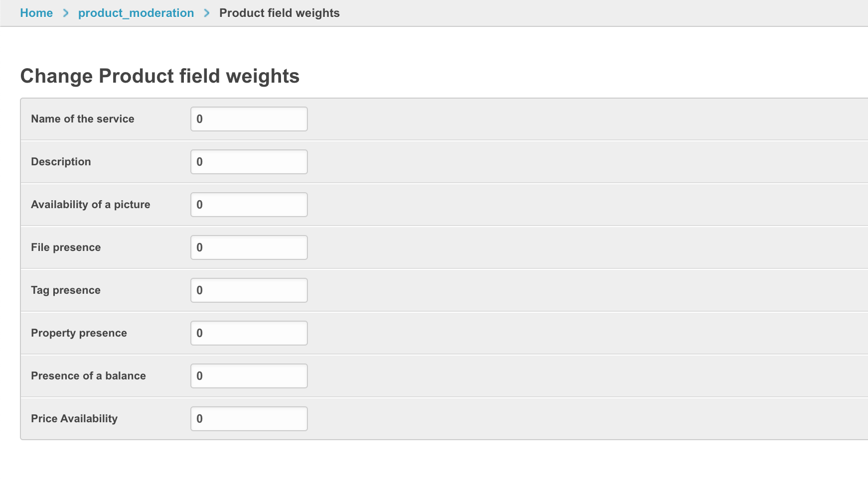
Task: Click the Name of the service label
Action: click(x=83, y=119)
